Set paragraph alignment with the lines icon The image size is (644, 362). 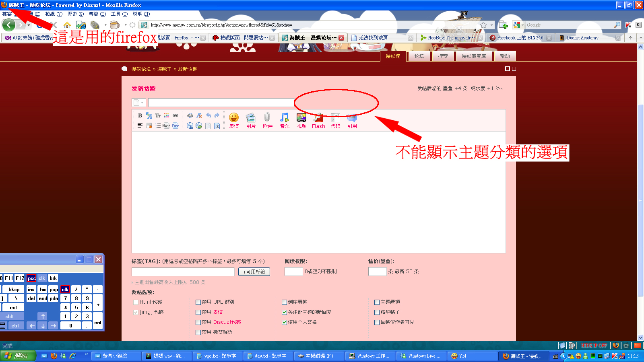[x=140, y=126]
